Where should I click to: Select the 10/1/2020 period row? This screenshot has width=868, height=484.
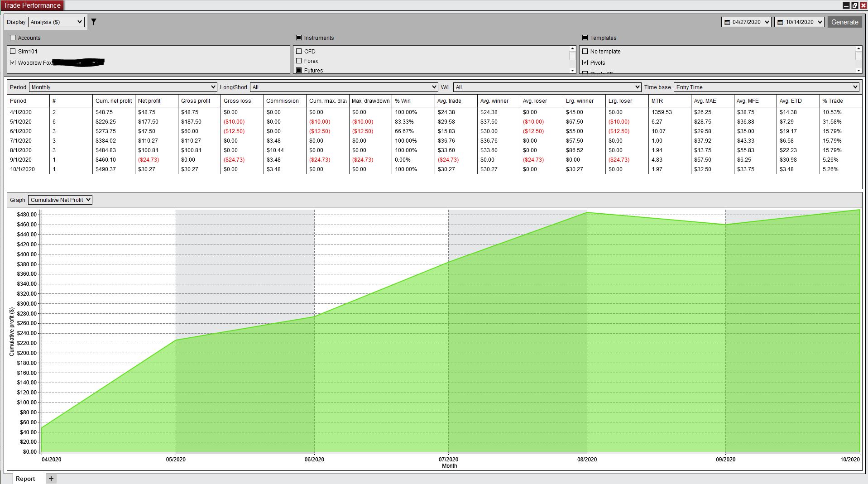(434, 169)
